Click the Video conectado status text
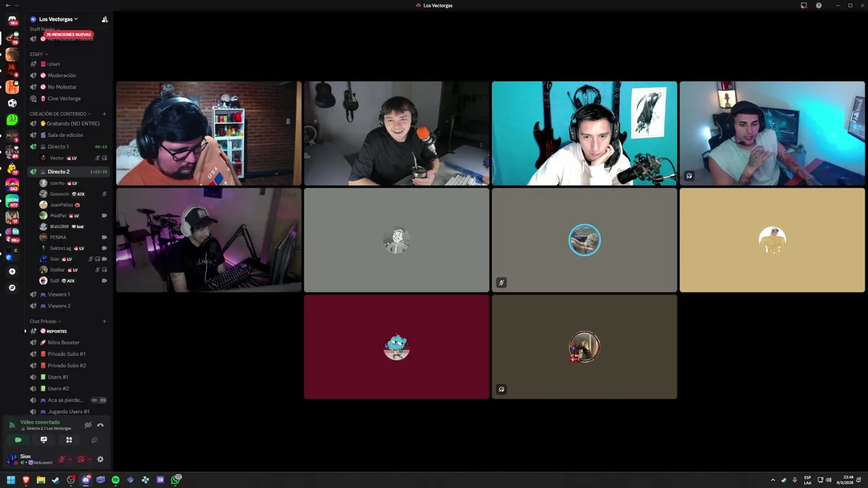The width and height of the screenshot is (868, 488). point(40,422)
